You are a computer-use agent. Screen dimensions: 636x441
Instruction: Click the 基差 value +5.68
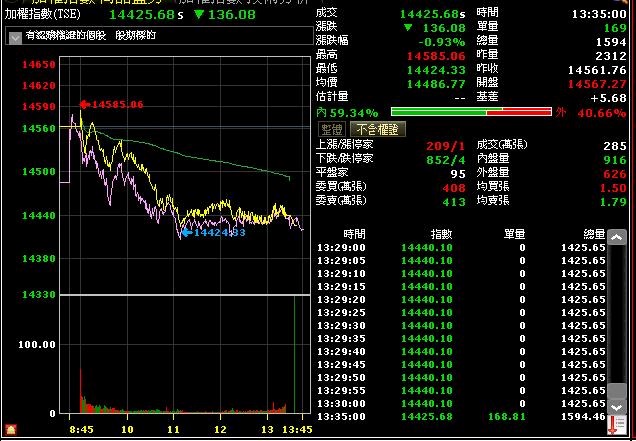click(608, 98)
